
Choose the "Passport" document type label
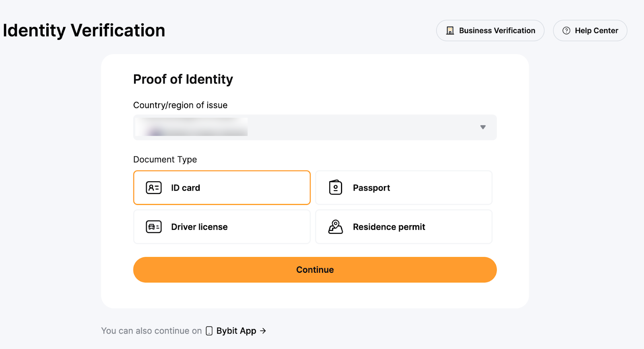[x=372, y=188]
